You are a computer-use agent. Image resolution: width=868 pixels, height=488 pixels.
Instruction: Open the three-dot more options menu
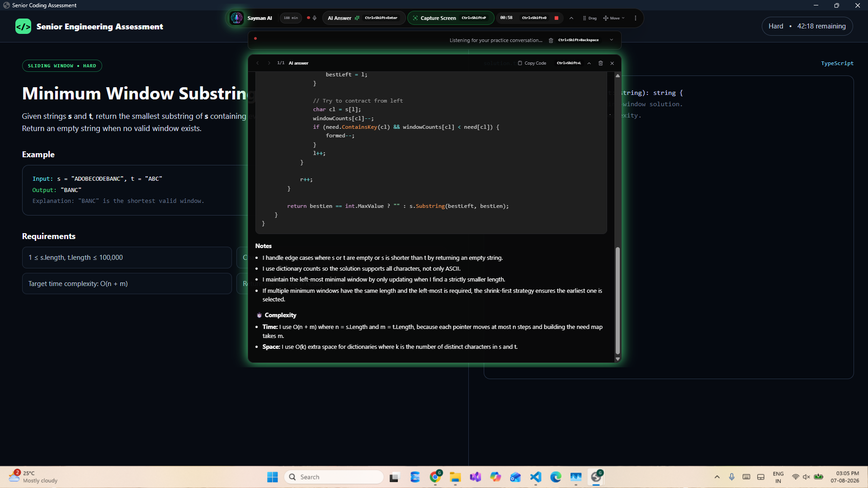636,18
